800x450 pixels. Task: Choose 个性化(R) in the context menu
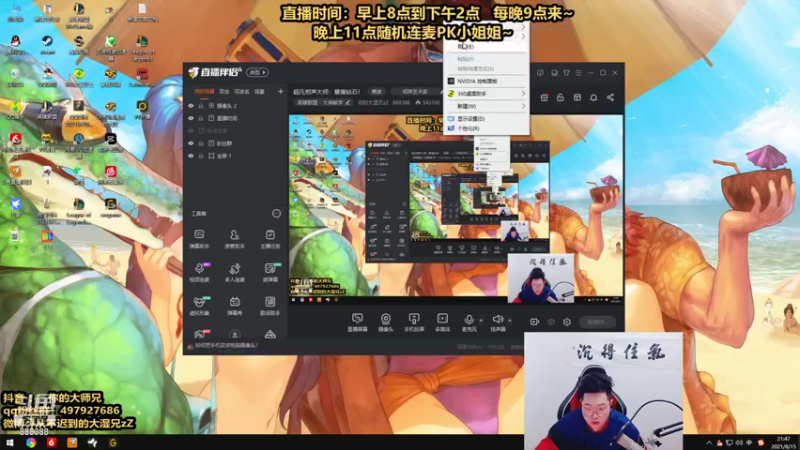click(487, 128)
